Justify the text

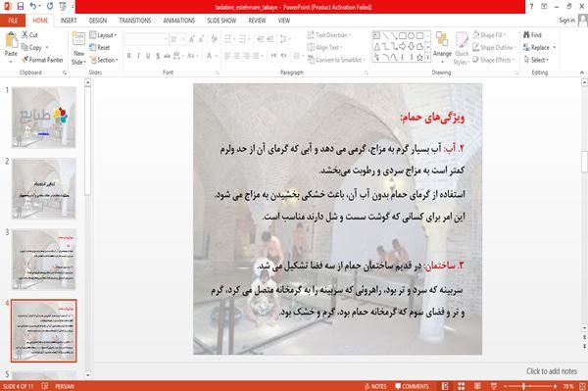pos(256,56)
